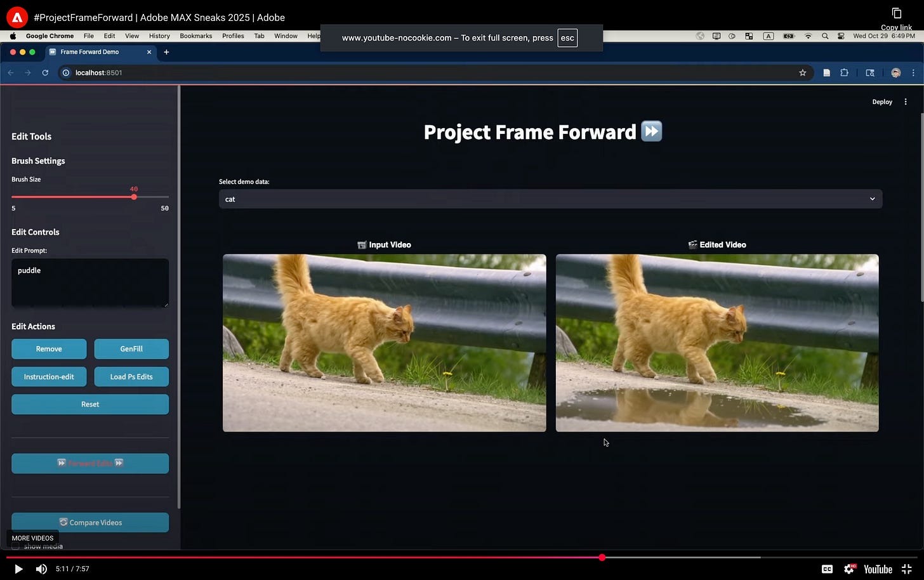This screenshot has height=580, width=924.
Task: Click the Deploy option in the Streamlit app
Action: coord(882,102)
